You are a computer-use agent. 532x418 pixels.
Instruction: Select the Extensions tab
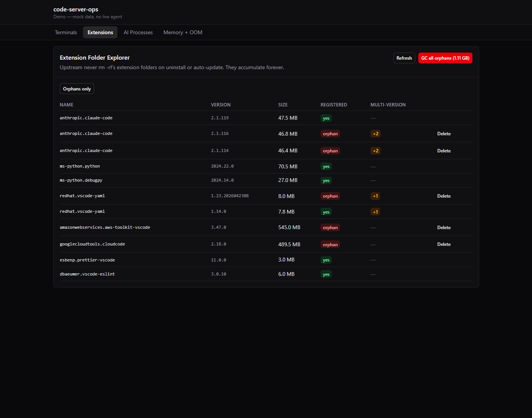point(100,32)
